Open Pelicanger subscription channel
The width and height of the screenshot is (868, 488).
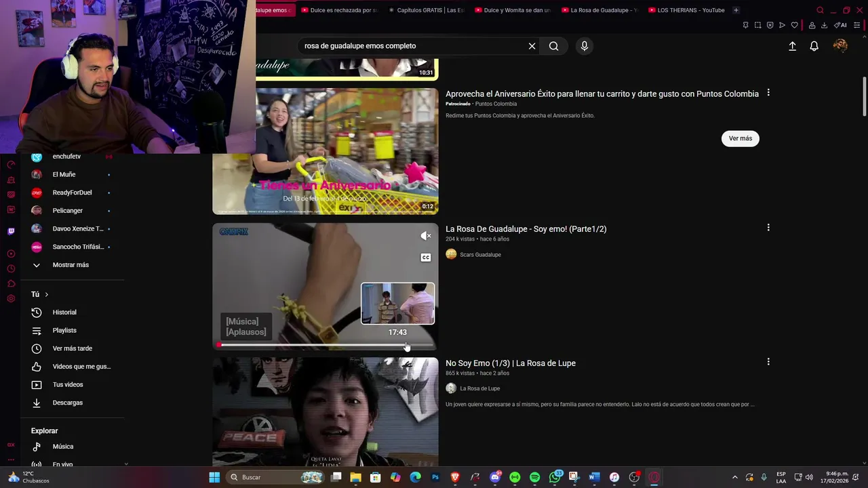(68, 211)
